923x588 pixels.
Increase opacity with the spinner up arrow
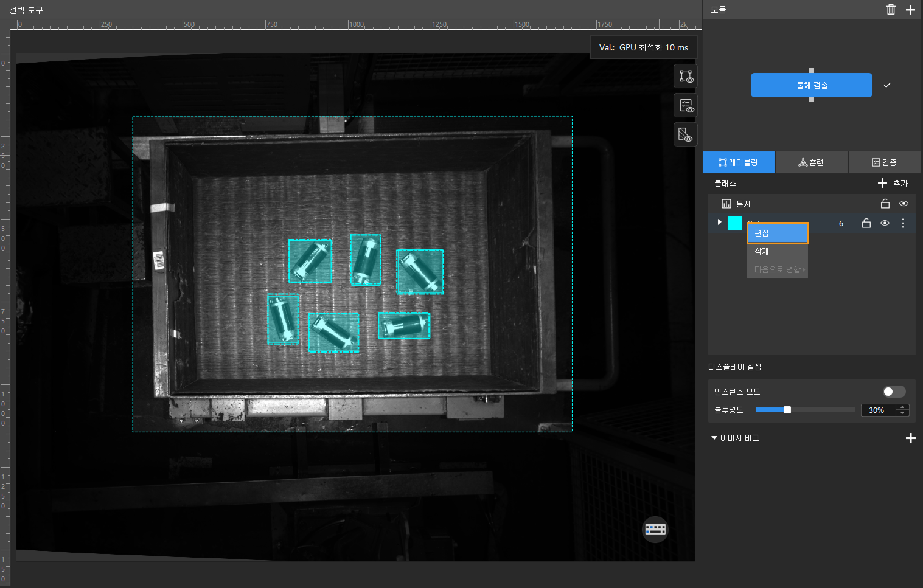click(903, 407)
